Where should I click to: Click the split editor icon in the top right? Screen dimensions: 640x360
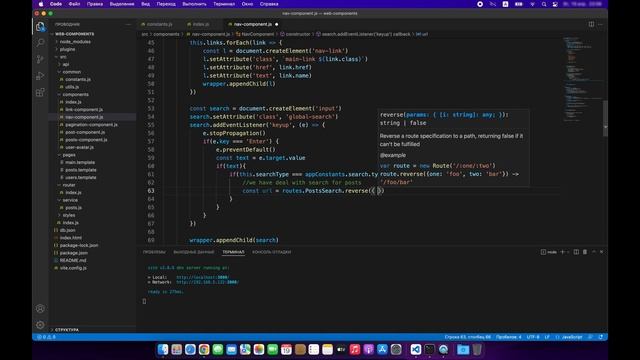pyautogui.click(x=591, y=24)
